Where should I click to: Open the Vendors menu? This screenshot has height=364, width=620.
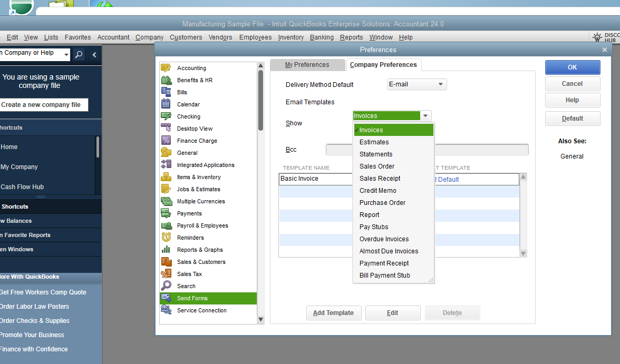click(220, 37)
